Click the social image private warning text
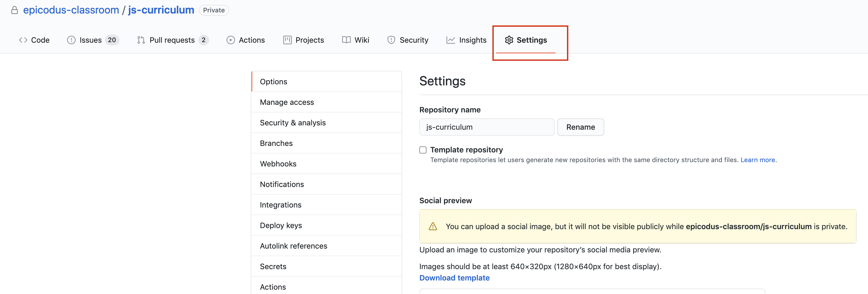The image size is (868, 294). [x=646, y=226]
